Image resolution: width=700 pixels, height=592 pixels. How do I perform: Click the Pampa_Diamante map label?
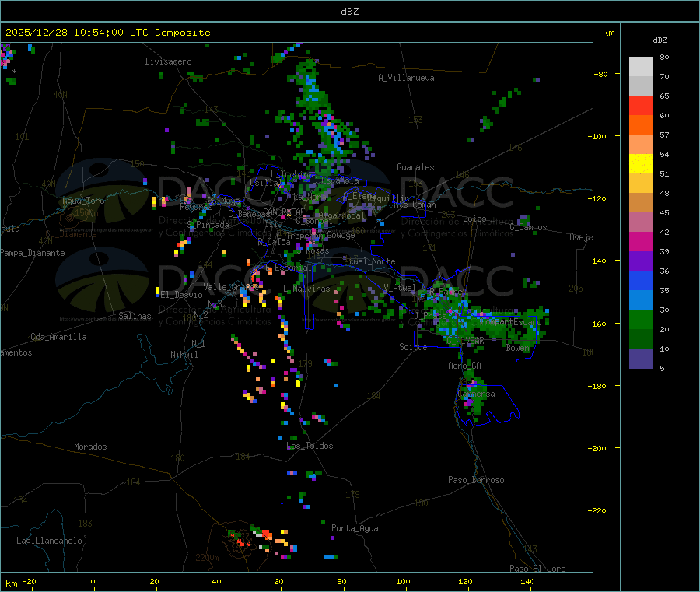pyautogui.click(x=32, y=253)
